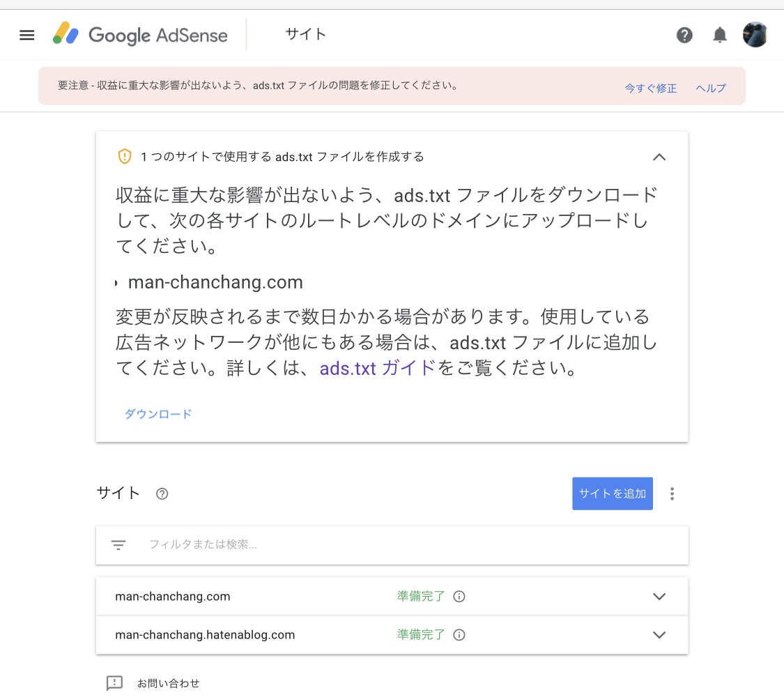The height and width of the screenshot is (699, 784).
Task: Click the サイトを追加 button
Action: pyautogui.click(x=613, y=493)
